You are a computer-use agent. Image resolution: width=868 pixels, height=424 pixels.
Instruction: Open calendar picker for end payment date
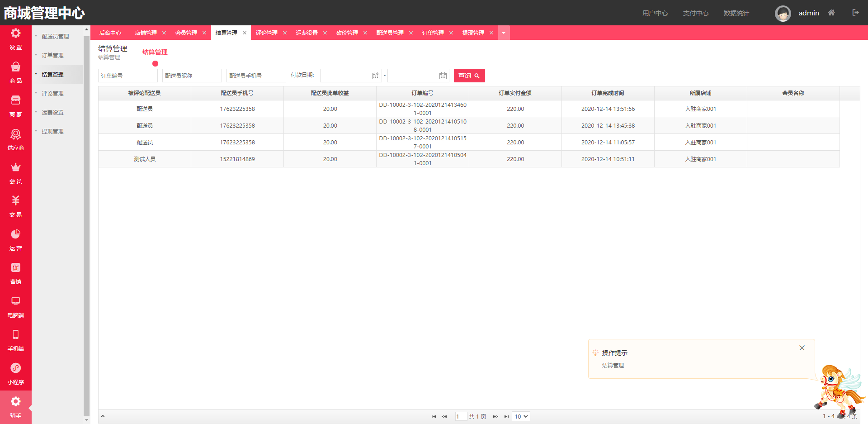(443, 76)
